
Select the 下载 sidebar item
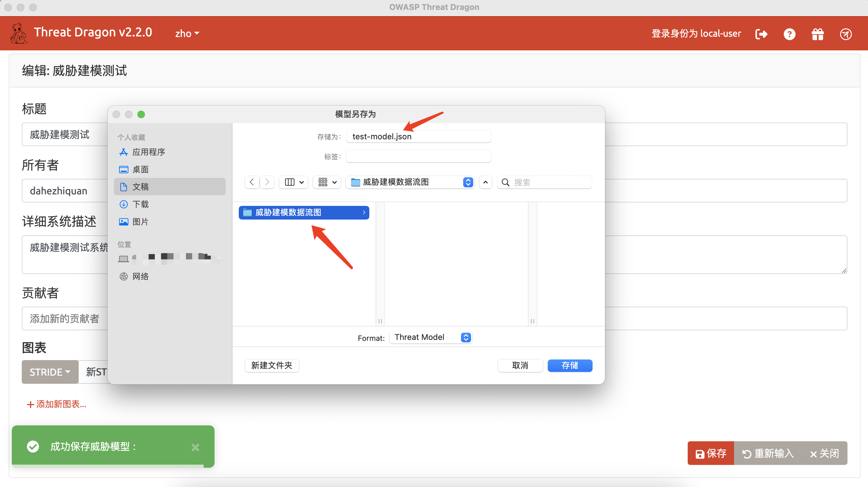point(140,204)
